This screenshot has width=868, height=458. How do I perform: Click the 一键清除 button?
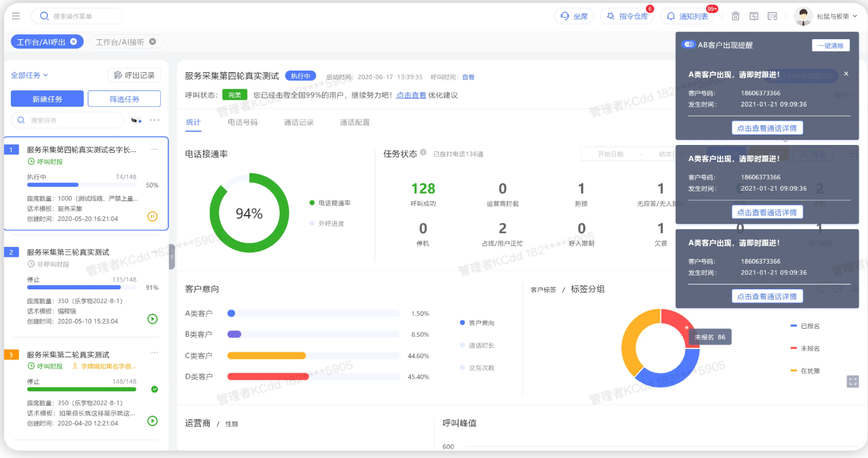coord(831,46)
